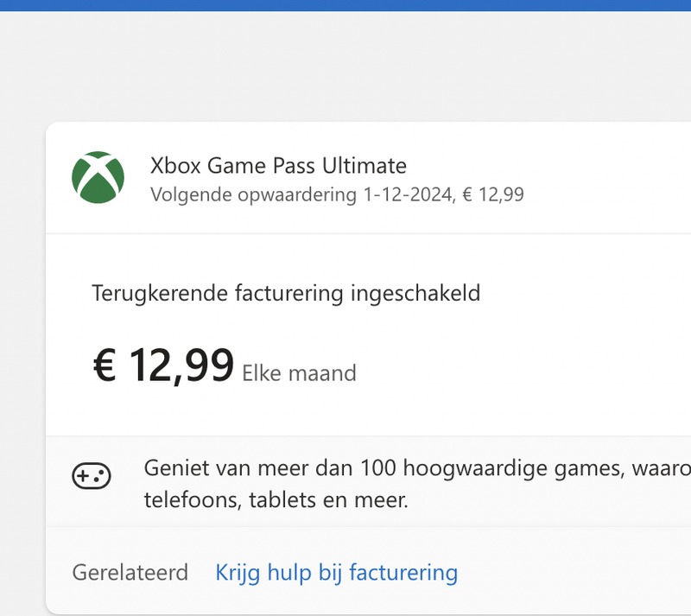Click the Volgende opwaardering text
691x616 pixels.
tap(253, 194)
